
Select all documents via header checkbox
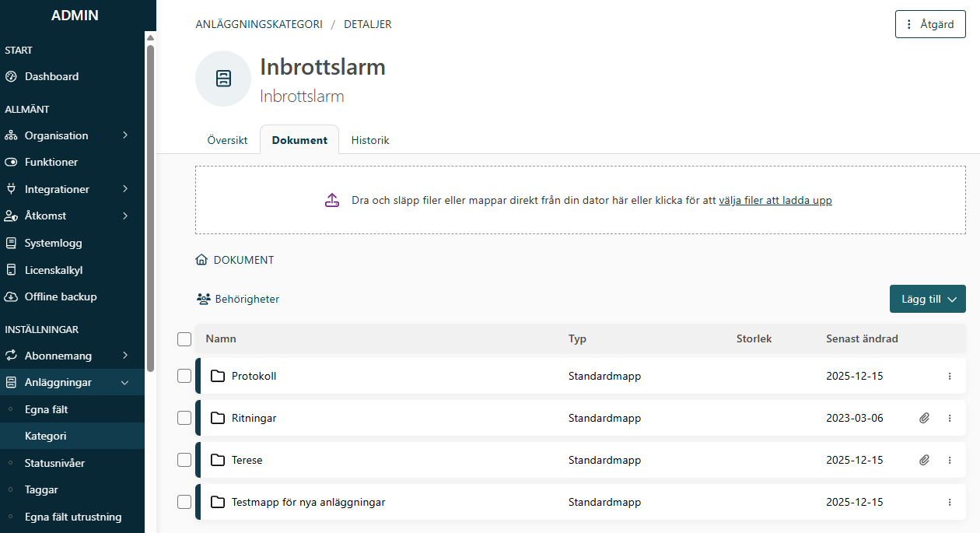tap(184, 338)
